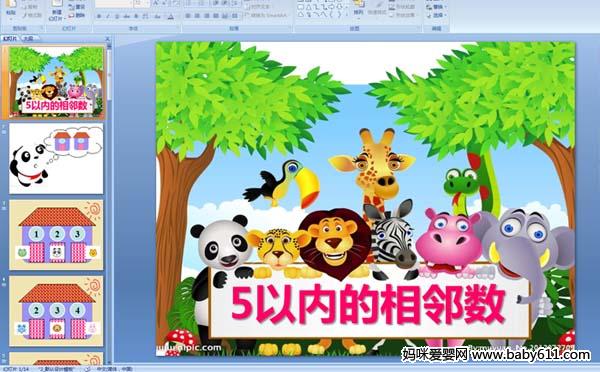The height and width of the screenshot is (372, 600).
Task: Center-align the paragraph text
Action: coord(197,16)
